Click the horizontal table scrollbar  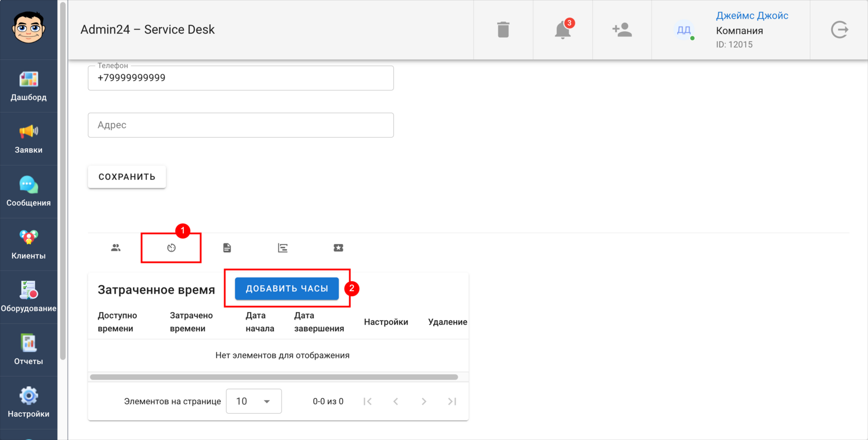[274, 377]
